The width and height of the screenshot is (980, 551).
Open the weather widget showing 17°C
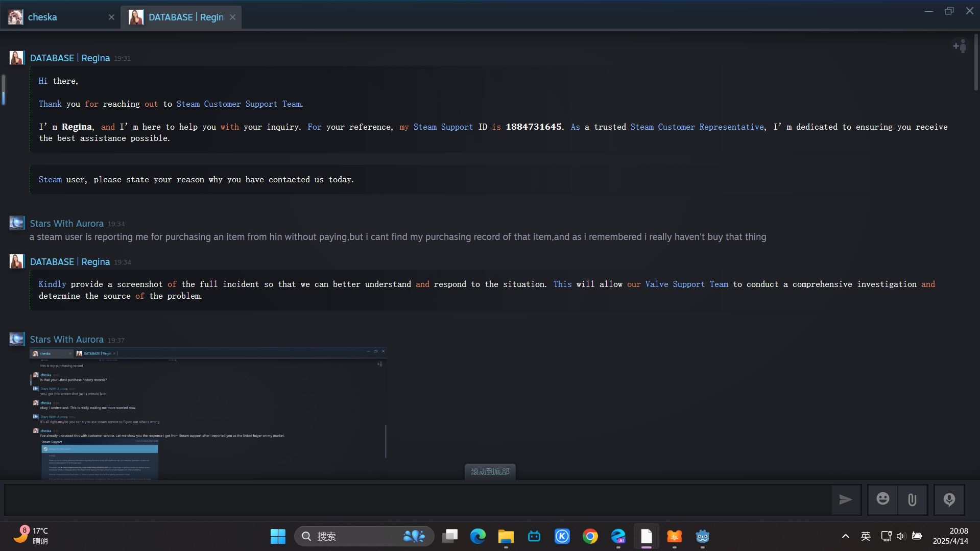pyautogui.click(x=31, y=536)
